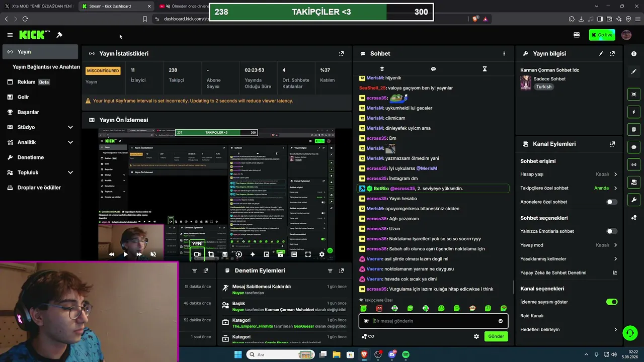Open the emoji picker in the message box
This screenshot has width=644, height=362.
pyautogui.click(x=500, y=321)
